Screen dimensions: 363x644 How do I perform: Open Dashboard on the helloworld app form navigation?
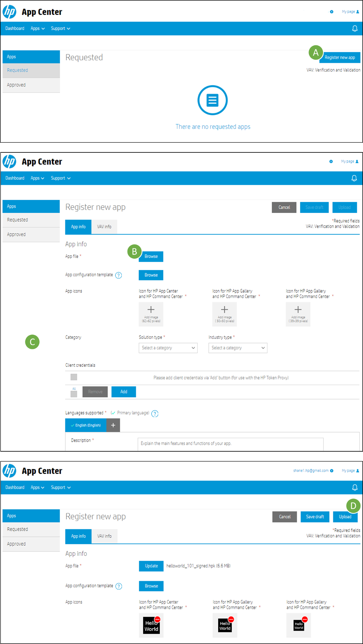coord(15,488)
